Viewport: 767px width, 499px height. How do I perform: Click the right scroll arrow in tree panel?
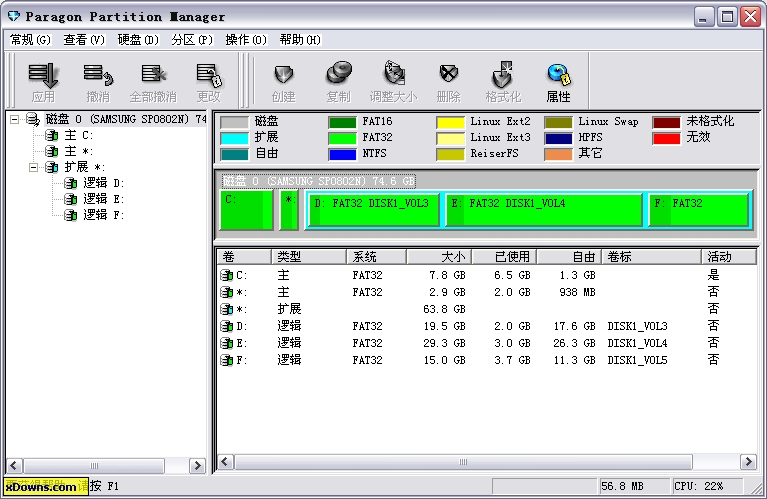pos(197,465)
